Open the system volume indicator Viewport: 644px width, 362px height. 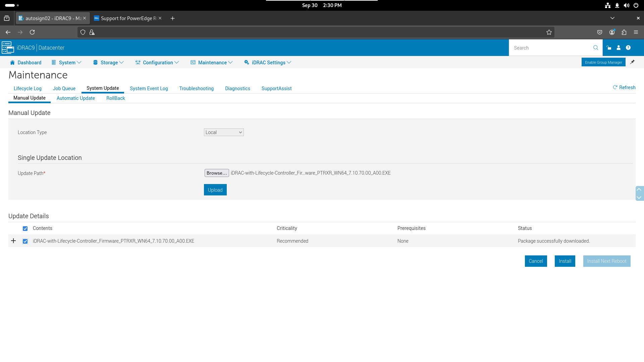click(x=627, y=5)
